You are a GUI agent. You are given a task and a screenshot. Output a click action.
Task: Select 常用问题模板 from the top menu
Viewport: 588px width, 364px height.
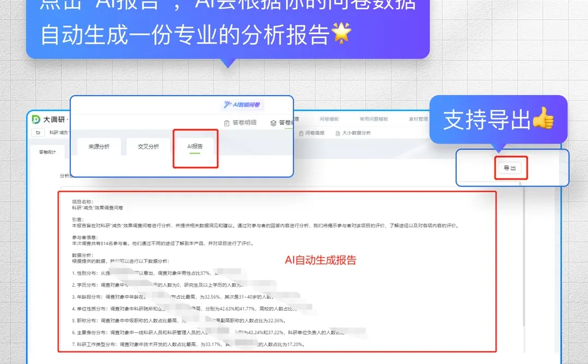pos(375,118)
